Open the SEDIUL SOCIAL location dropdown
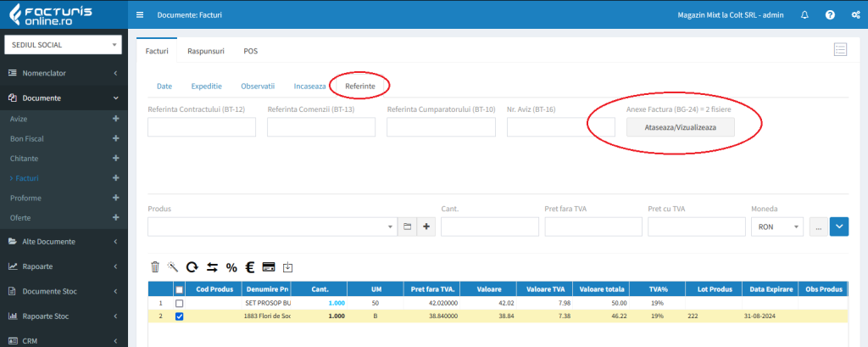 click(x=63, y=45)
